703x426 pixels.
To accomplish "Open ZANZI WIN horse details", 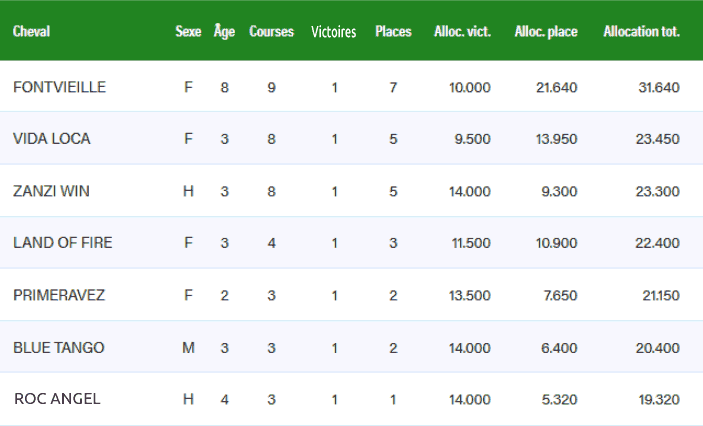I will click(x=51, y=191).
